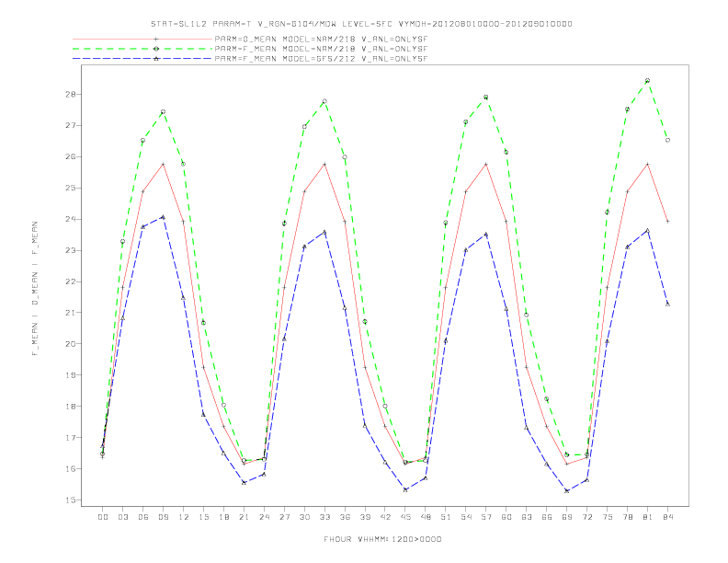
Task: Click the x-axis tick label 42
Action: [385, 517]
